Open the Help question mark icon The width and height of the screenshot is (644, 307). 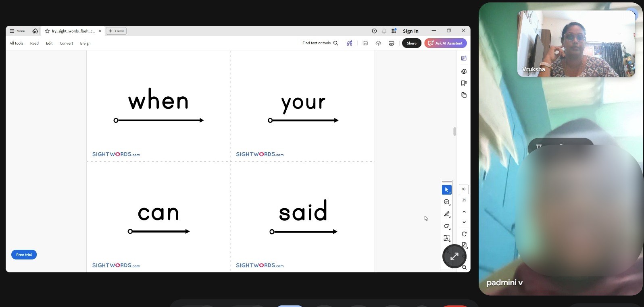pos(374,31)
